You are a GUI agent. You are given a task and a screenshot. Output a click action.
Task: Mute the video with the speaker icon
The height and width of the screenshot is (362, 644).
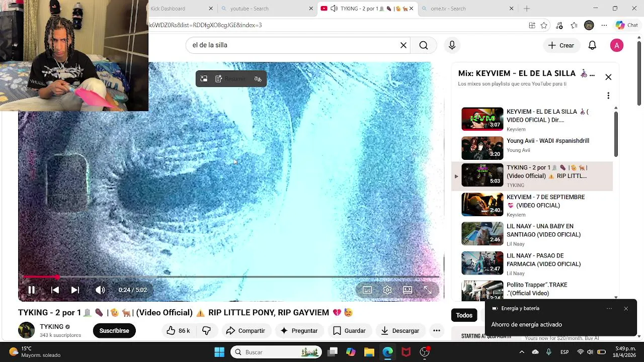100,290
